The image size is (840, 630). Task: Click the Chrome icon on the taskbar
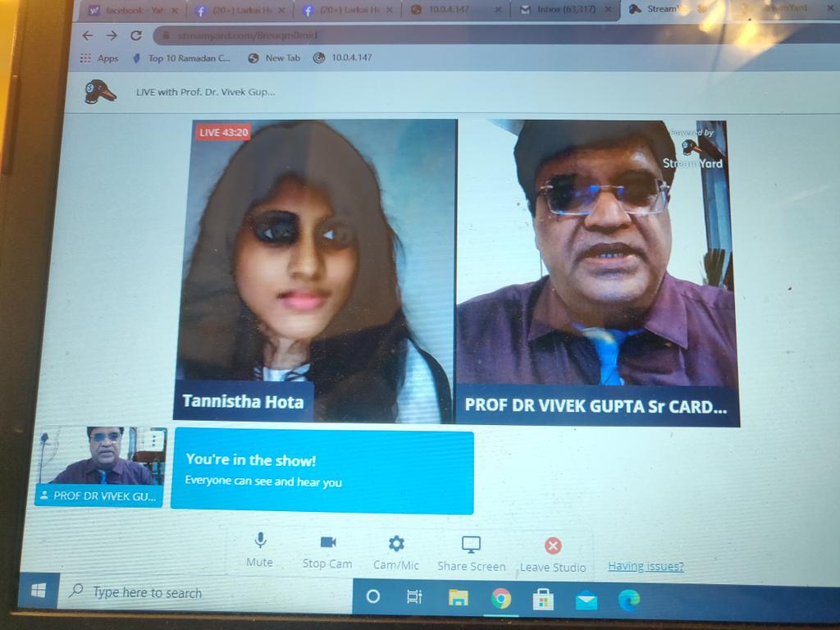(501, 598)
